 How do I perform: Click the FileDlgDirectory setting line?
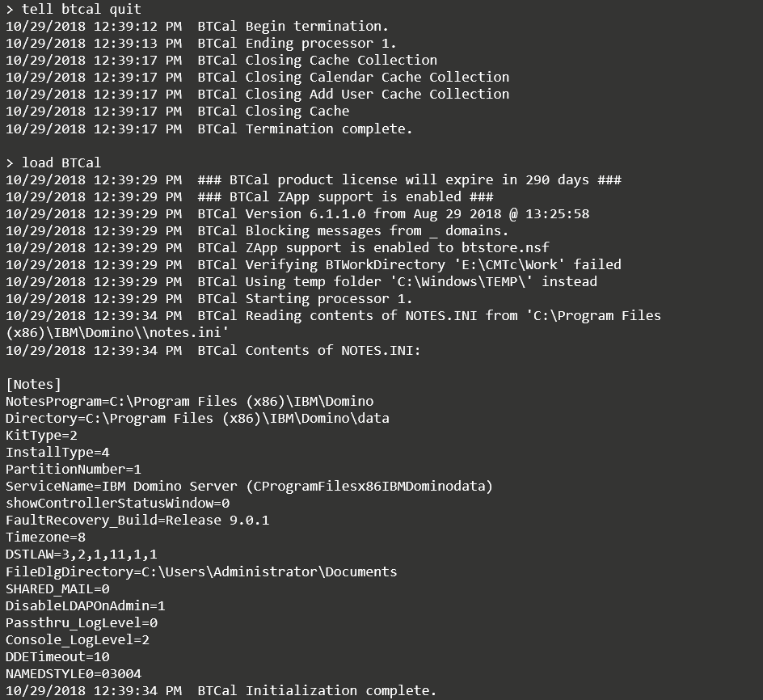[201, 571]
